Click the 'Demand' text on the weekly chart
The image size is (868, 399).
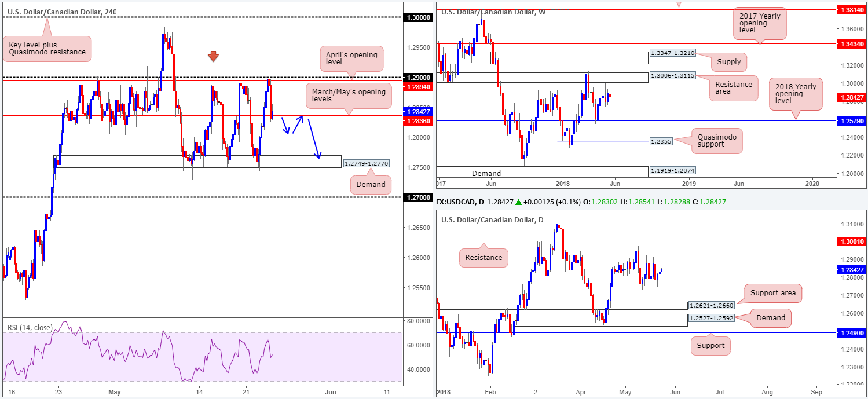(486, 173)
